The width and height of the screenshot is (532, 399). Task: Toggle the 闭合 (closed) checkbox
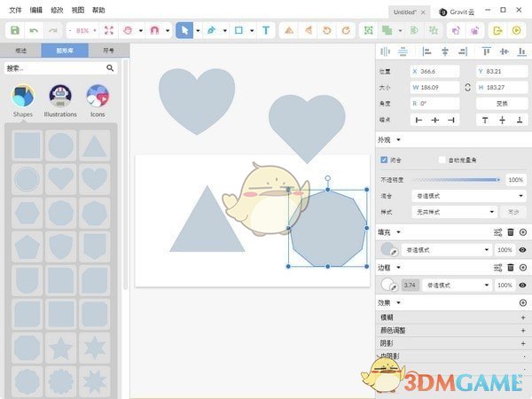click(x=384, y=160)
